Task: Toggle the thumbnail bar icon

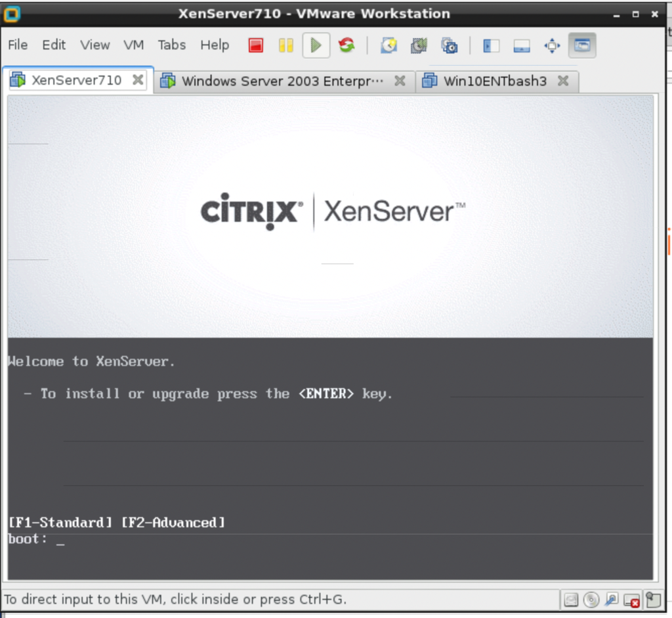Action: (522, 45)
